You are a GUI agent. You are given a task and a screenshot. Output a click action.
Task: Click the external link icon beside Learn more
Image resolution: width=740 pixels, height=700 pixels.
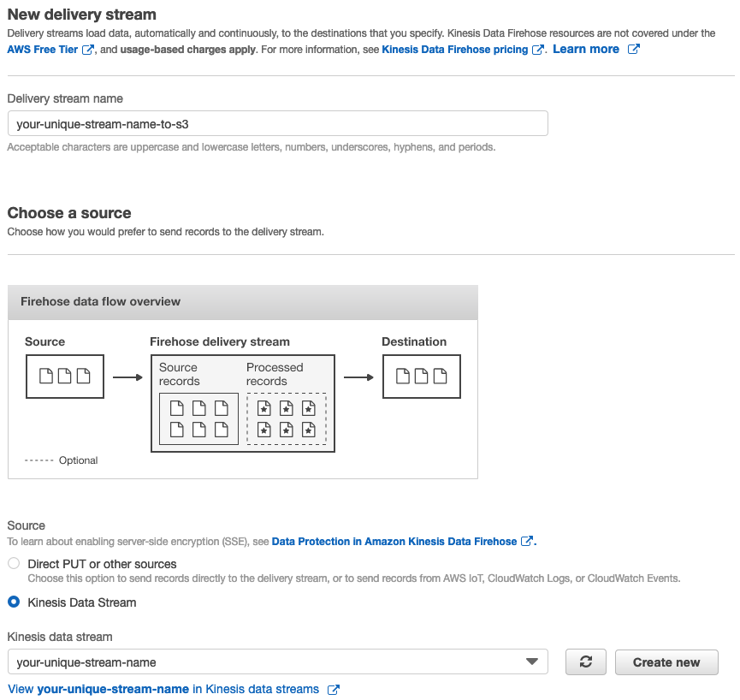(x=633, y=49)
